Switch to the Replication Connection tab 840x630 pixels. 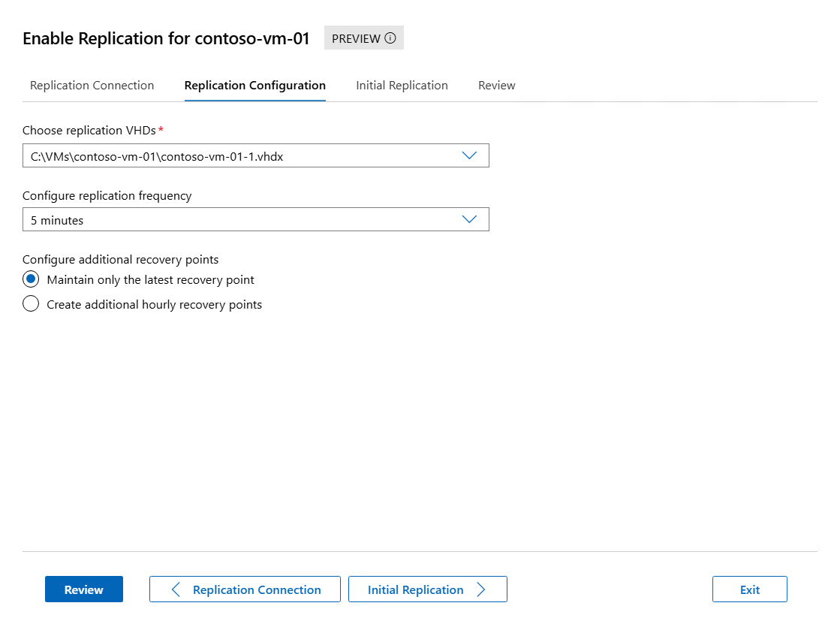coord(92,86)
